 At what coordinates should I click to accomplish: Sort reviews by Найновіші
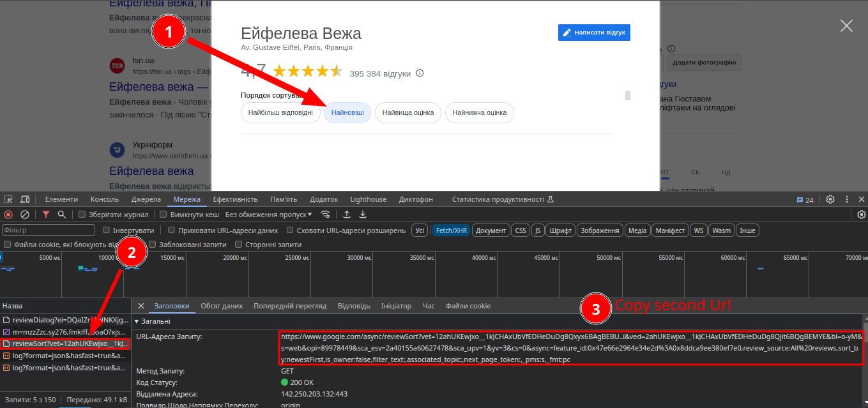coord(347,112)
